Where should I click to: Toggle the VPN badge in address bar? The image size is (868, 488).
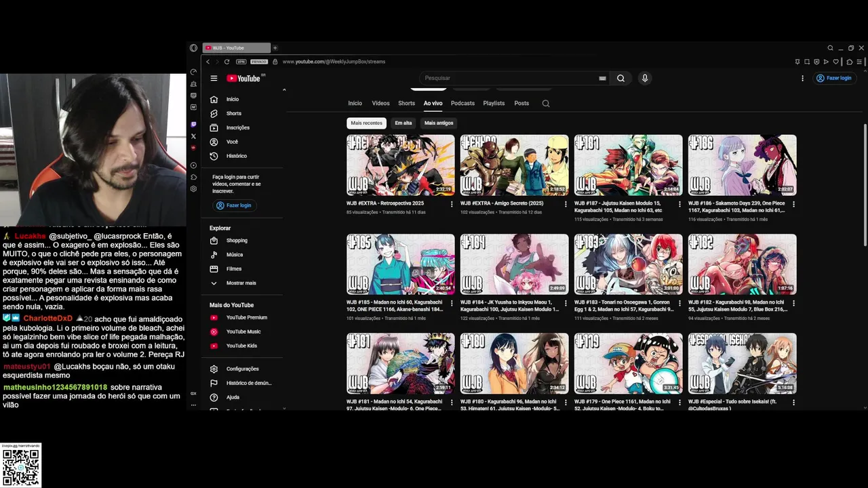pyautogui.click(x=241, y=62)
